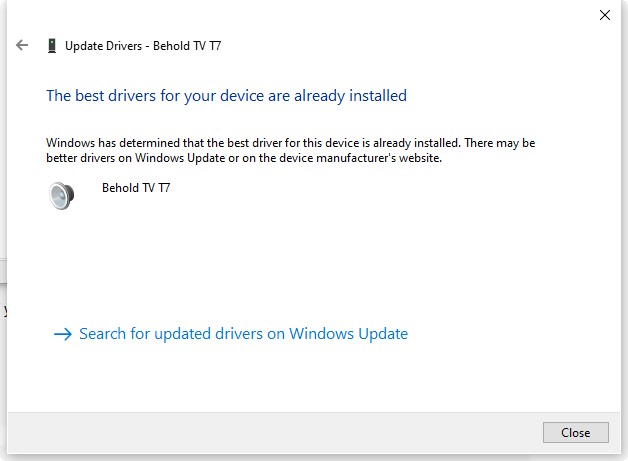Focus the background window at the left edge
Viewport: 628px width, 461px height.
(x=3, y=300)
